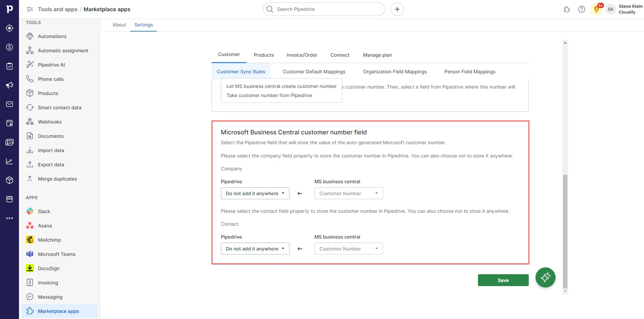The width and height of the screenshot is (644, 319).
Task: Click the scrollbar up arrow
Action: coord(565,43)
